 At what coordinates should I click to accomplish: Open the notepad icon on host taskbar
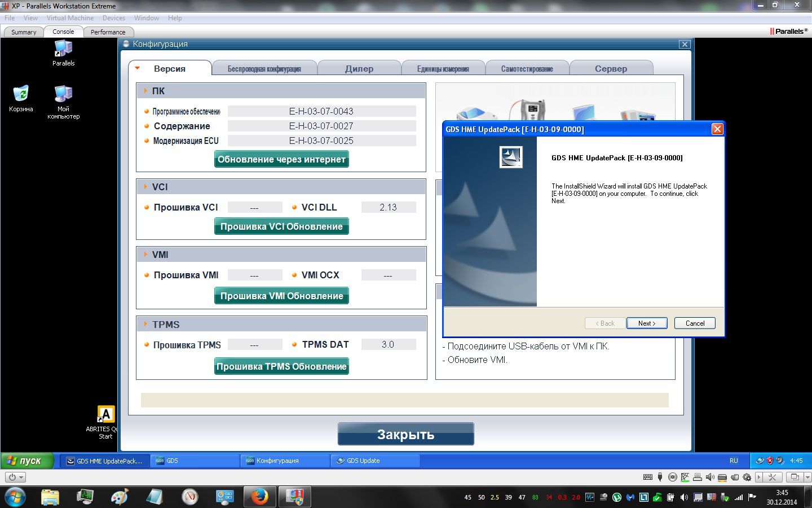click(x=155, y=497)
